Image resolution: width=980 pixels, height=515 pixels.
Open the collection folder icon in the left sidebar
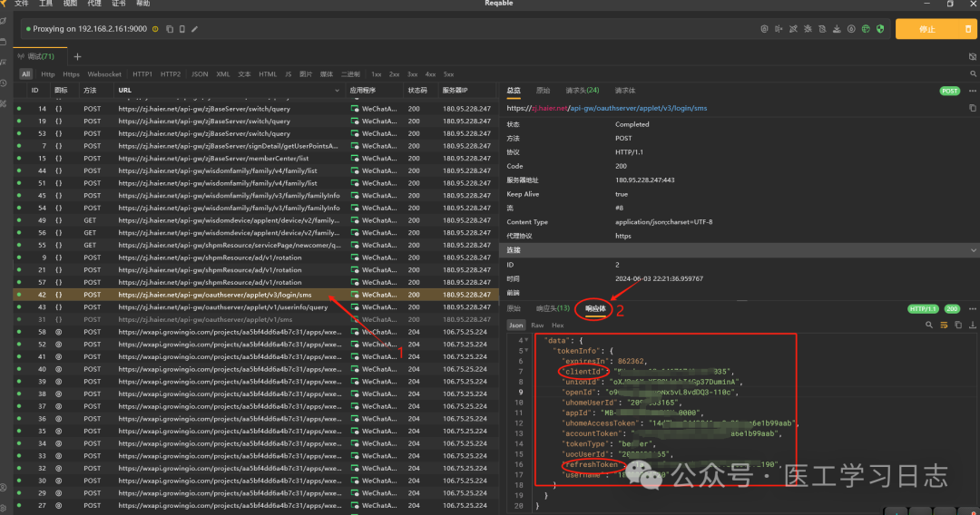[4, 42]
